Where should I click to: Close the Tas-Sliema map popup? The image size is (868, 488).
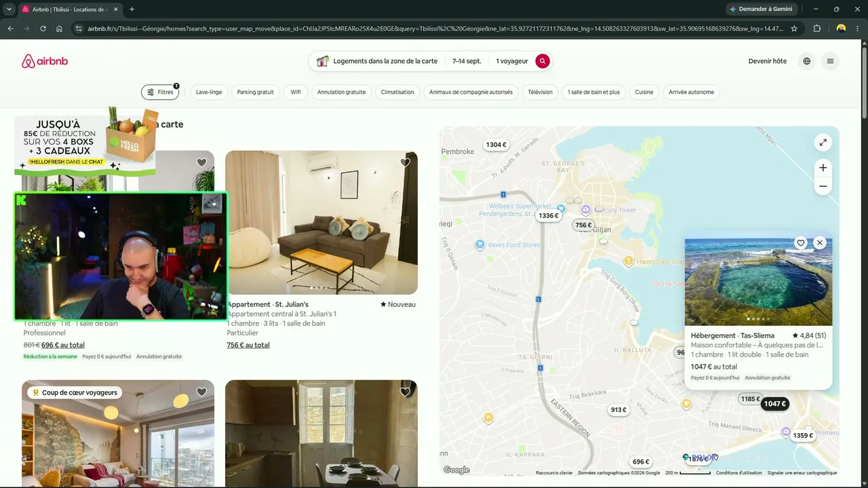click(x=820, y=243)
